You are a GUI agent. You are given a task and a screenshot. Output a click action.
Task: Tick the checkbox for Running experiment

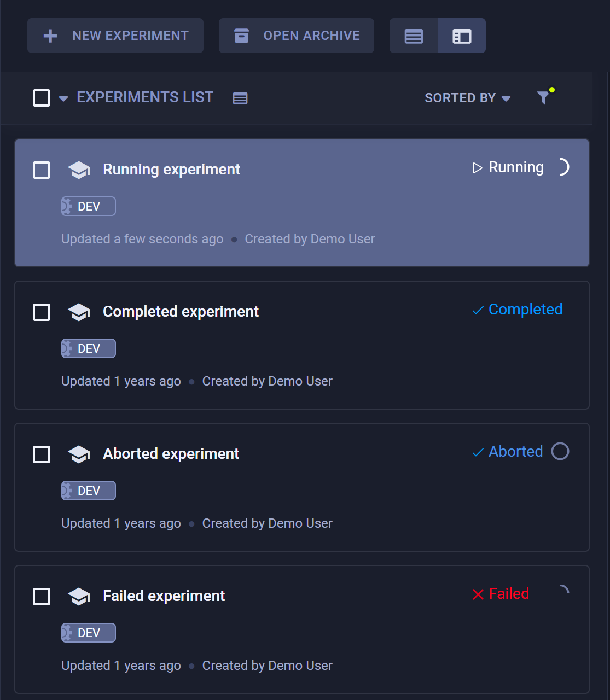41,170
